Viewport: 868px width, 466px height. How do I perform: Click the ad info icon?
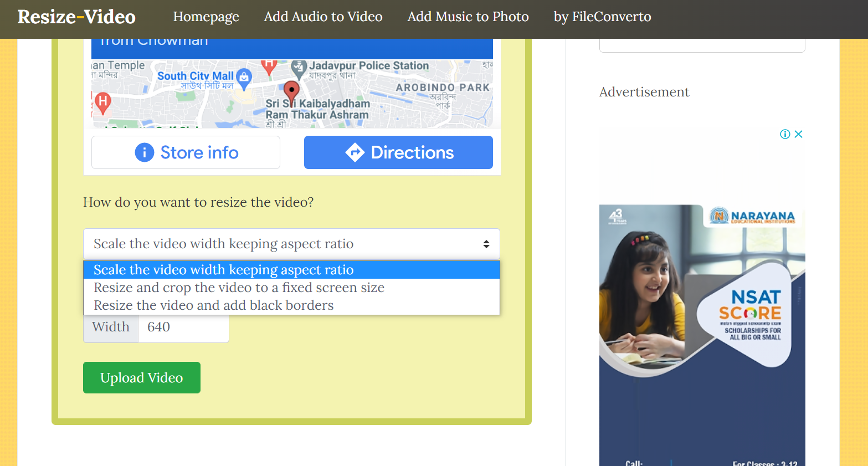point(784,134)
